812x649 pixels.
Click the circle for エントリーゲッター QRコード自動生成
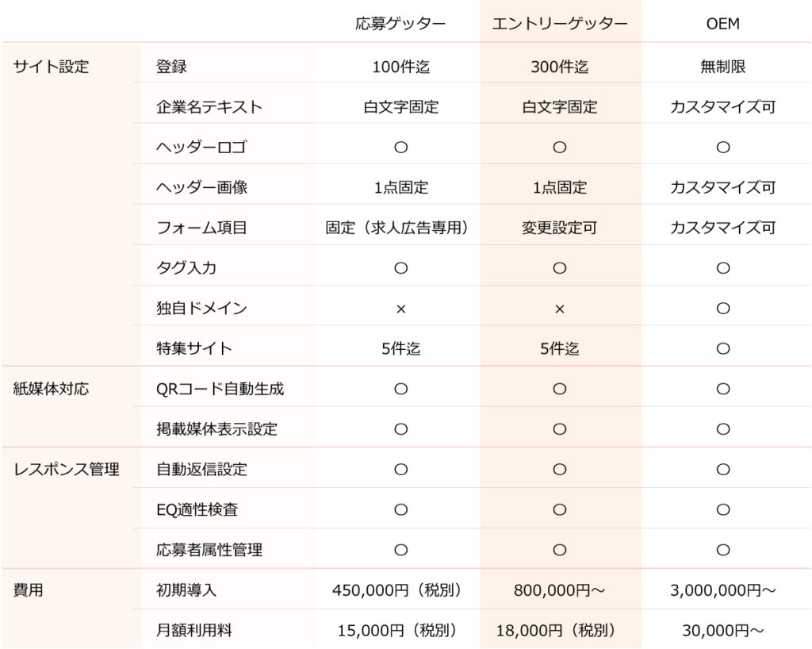(x=559, y=389)
